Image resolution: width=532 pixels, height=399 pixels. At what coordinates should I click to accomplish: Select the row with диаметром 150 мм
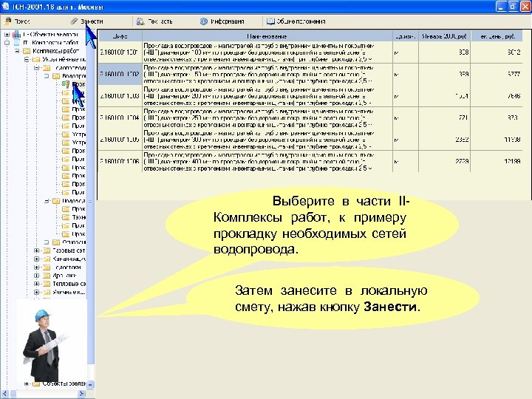[x=310, y=74]
